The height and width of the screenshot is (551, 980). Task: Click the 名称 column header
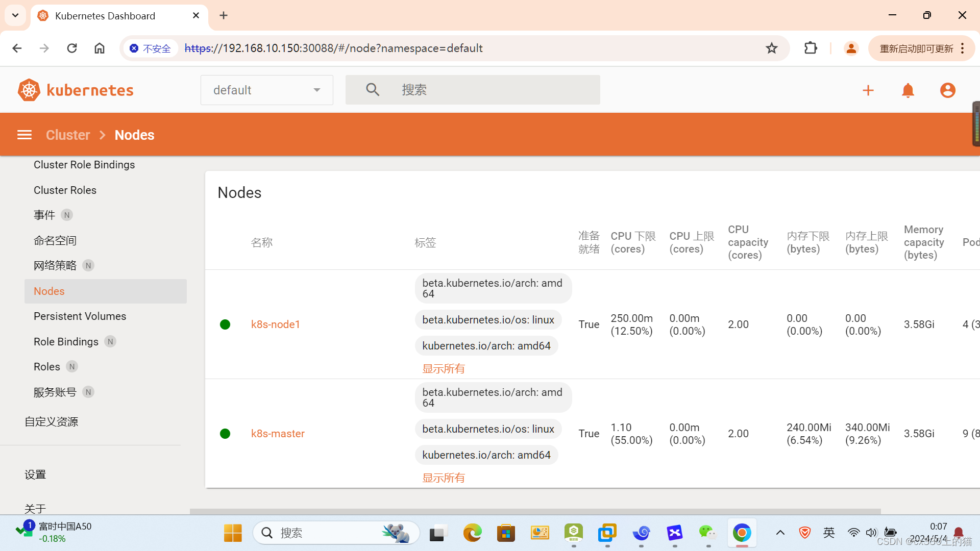(262, 243)
